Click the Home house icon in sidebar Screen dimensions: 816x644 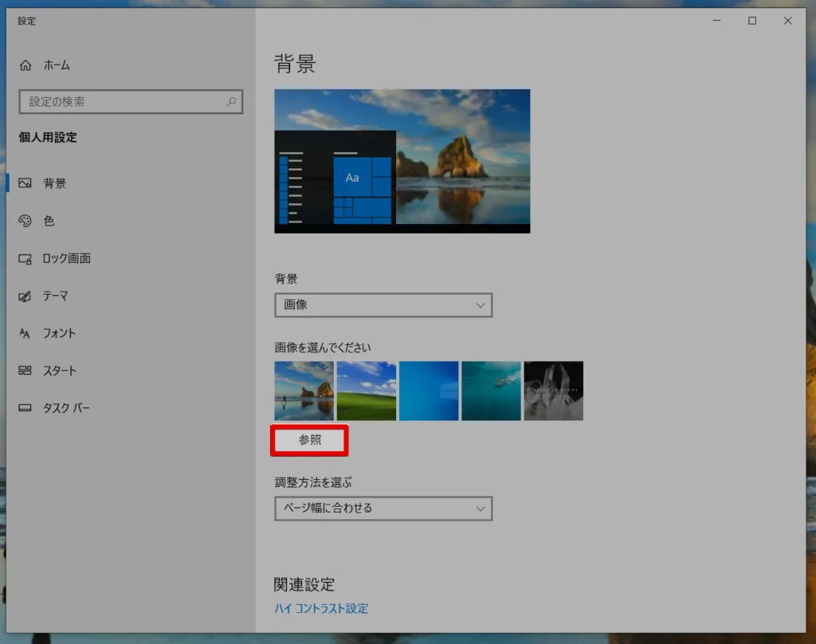pos(25,65)
